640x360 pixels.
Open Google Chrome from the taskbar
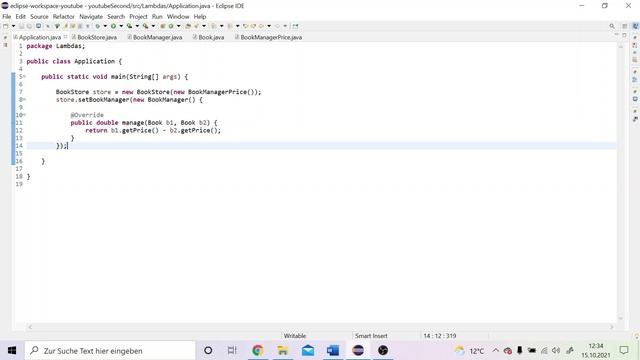coord(258,351)
